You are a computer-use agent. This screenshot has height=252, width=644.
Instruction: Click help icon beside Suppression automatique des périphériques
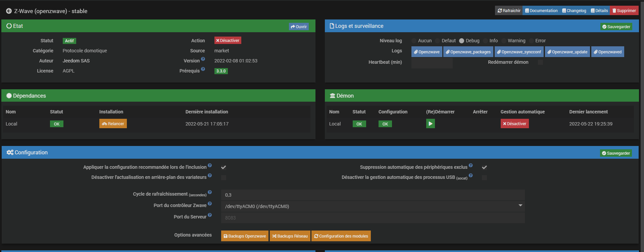tap(470, 165)
